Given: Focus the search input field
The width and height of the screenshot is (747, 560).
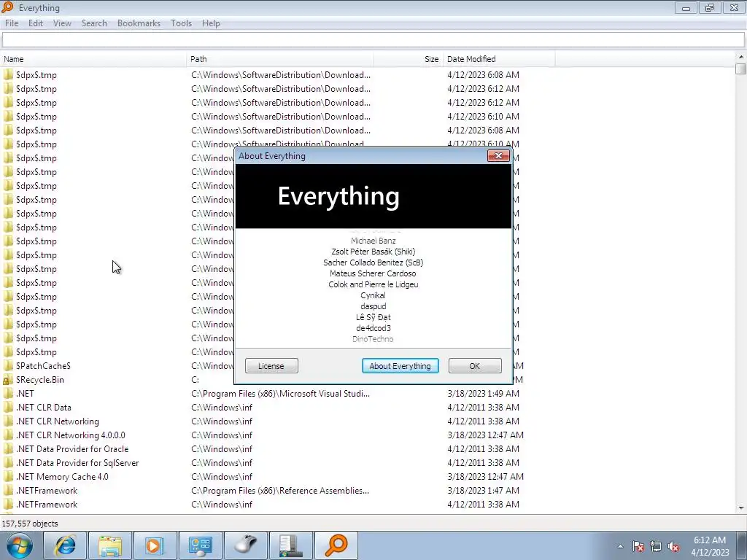Looking at the screenshot, I should click(373, 40).
